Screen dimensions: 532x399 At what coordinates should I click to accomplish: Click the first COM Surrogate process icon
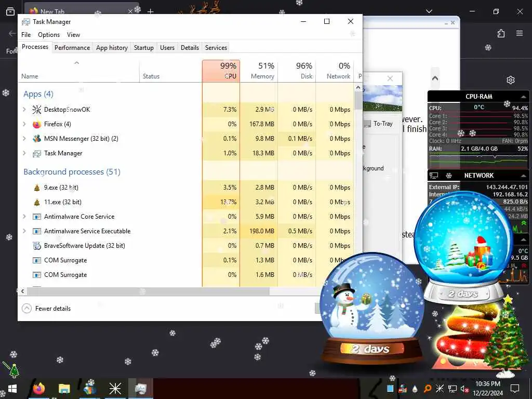pos(37,260)
